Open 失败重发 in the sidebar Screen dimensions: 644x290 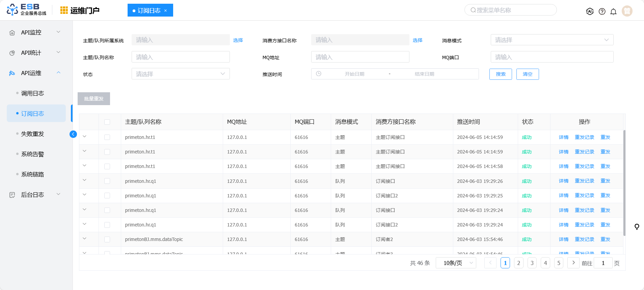click(32, 134)
